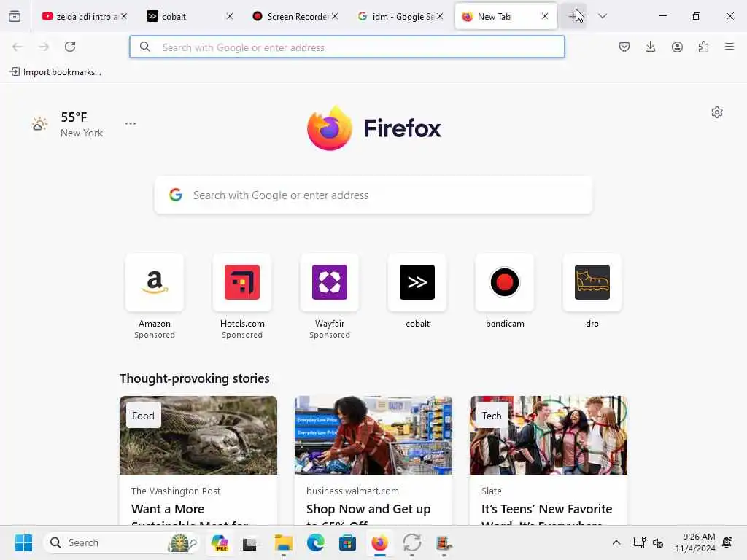Close the zelda cdi intro tab
The width and height of the screenshot is (747, 560).
pyautogui.click(x=124, y=16)
